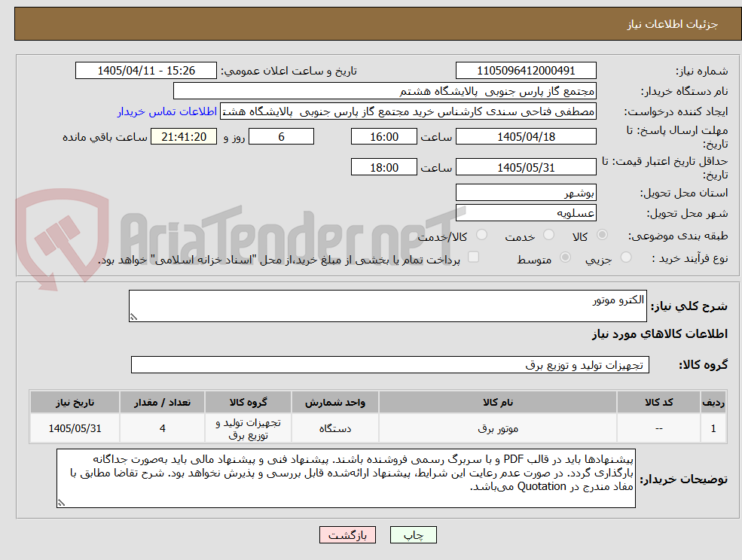Click the گروه کالا column header
This screenshot has width=742, height=560.
click(248, 402)
